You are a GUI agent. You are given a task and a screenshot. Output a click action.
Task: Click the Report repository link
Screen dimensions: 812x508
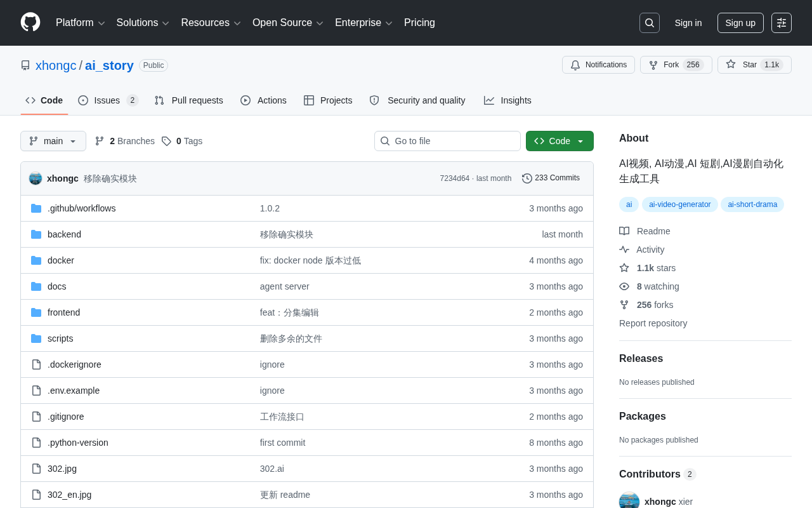pyautogui.click(x=653, y=323)
